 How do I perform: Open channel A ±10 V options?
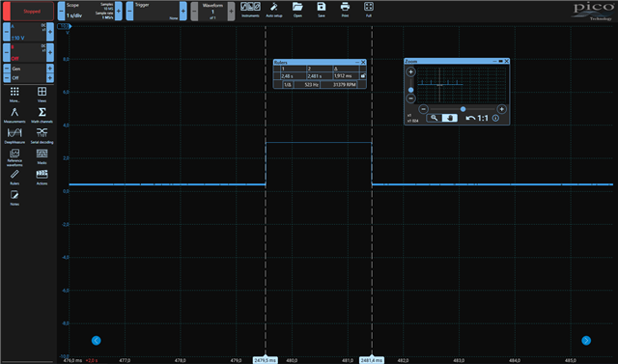click(x=28, y=32)
